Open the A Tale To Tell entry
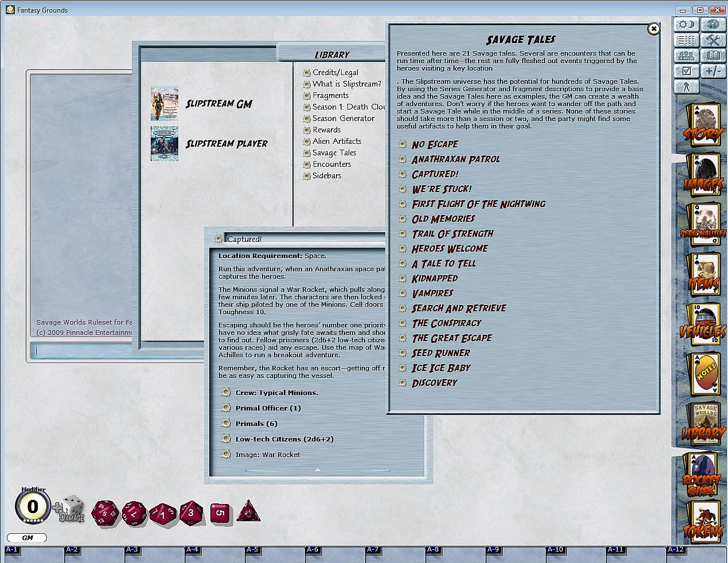728x563 pixels. click(x=444, y=263)
